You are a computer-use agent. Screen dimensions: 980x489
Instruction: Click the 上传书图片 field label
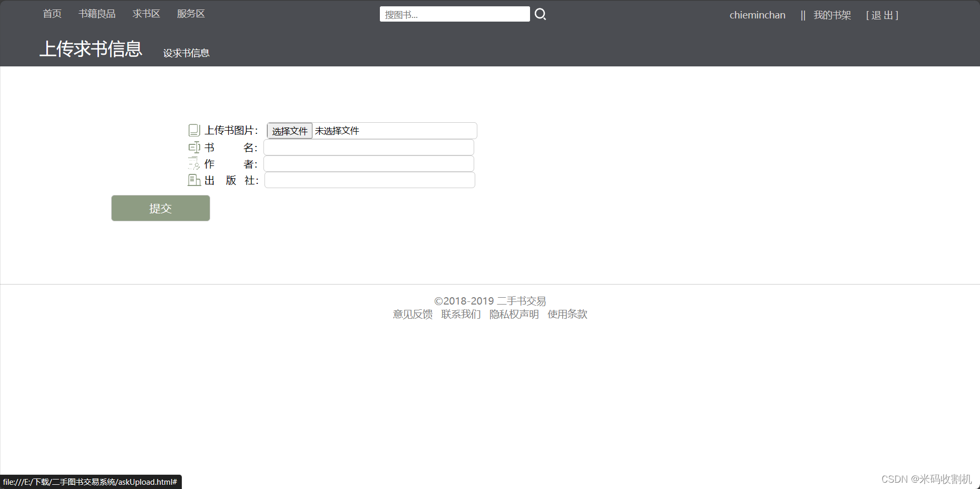tap(231, 130)
